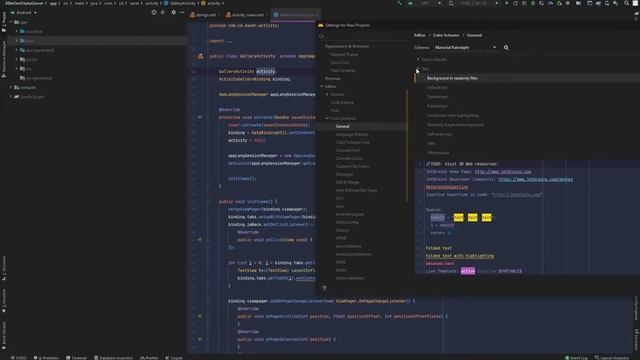Select General under Color Scheme

[x=342, y=127]
